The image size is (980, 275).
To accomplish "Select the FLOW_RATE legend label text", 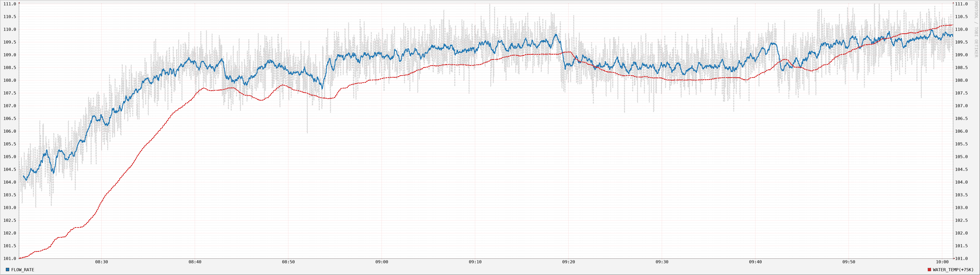I will point(23,270).
